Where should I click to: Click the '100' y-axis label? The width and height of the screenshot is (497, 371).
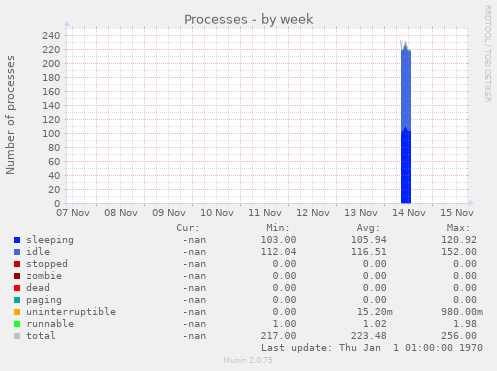point(51,133)
